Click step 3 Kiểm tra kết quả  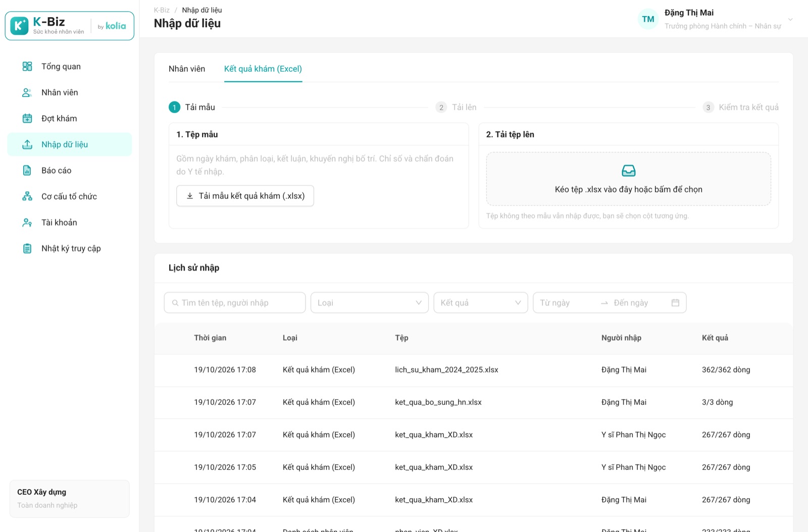point(741,107)
